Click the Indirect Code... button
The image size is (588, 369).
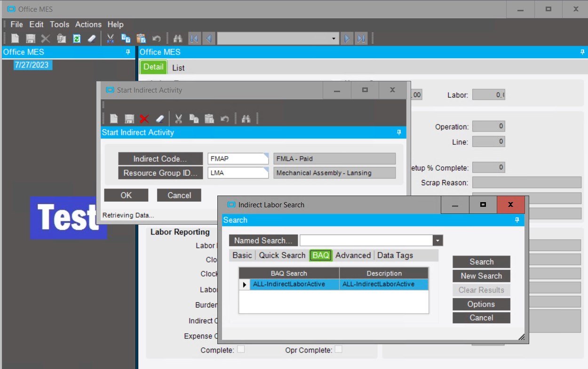tap(160, 159)
